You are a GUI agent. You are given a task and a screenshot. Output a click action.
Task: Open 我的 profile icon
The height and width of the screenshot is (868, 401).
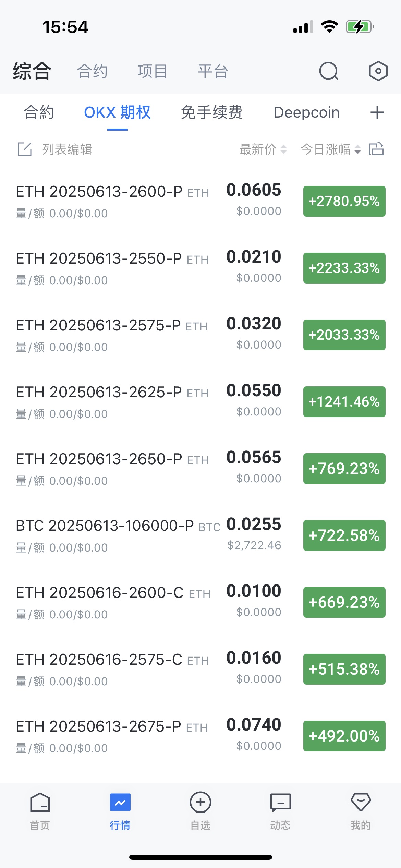point(361,802)
